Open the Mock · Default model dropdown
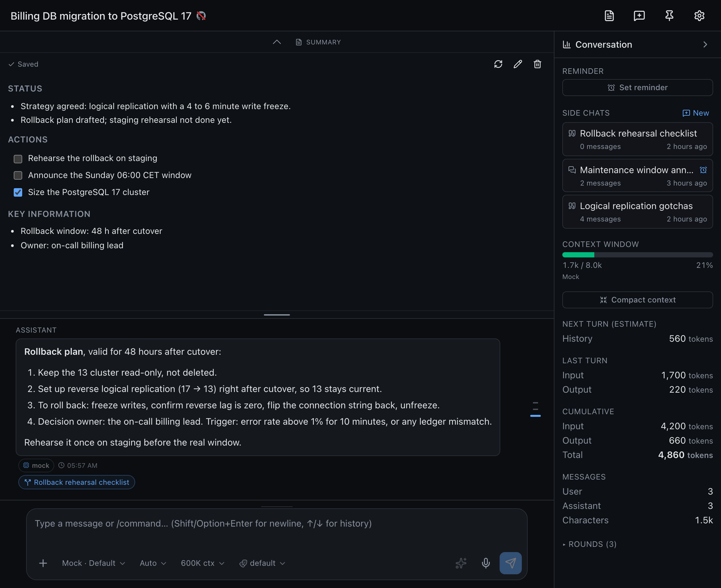Viewport: 721px width, 588px height. 93,563
